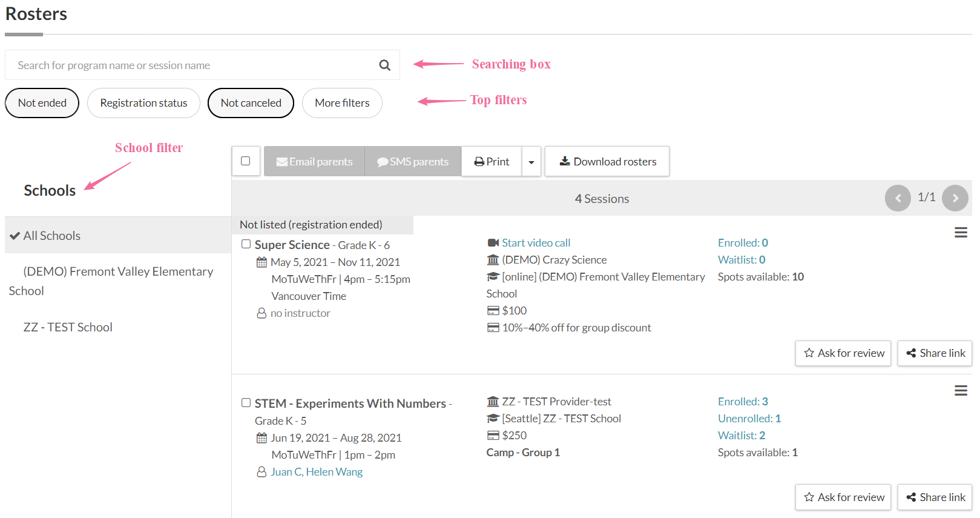Click the search magnifier icon
This screenshot has height=518, width=980.
[384, 65]
